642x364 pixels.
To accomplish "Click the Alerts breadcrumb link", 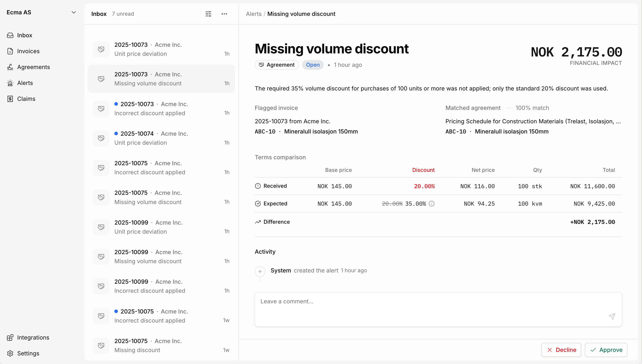I will [x=253, y=14].
